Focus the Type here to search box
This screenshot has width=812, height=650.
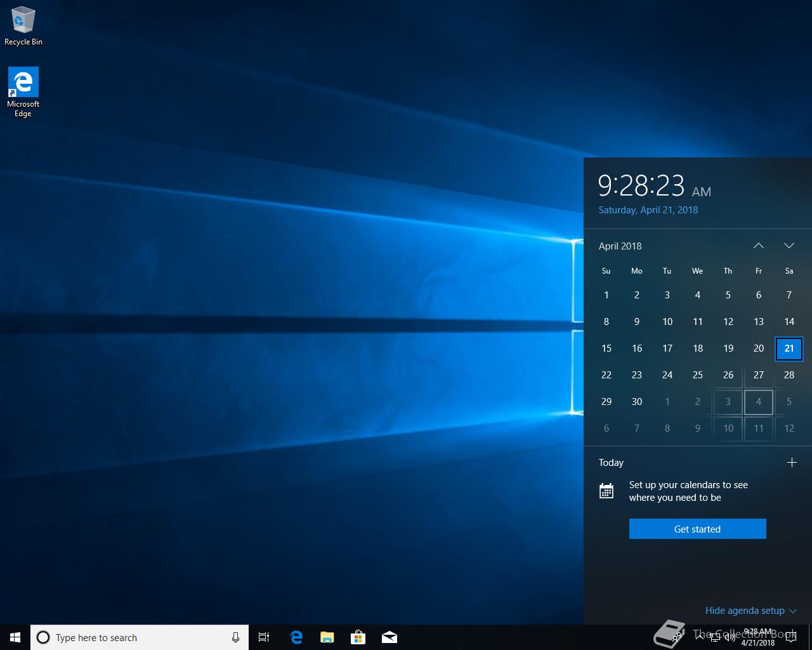140,637
